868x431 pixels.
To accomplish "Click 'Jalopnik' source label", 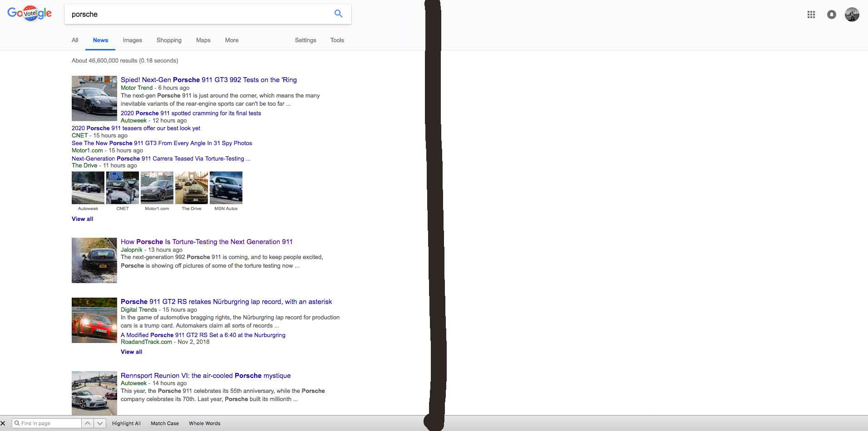I will pyautogui.click(x=132, y=250).
